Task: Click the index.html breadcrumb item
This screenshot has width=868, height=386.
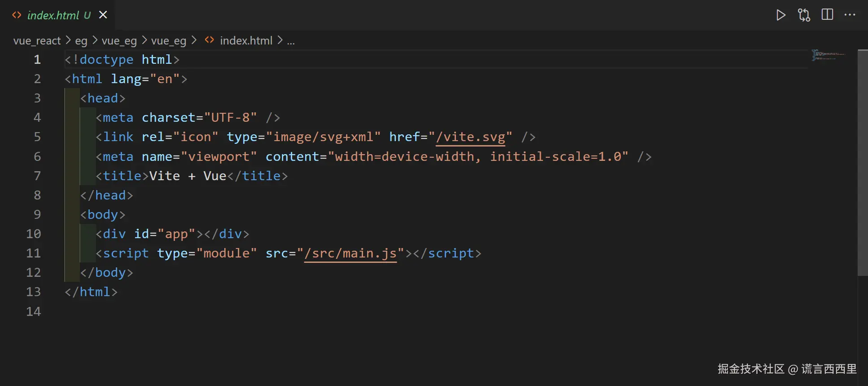Action: pyautogui.click(x=246, y=41)
